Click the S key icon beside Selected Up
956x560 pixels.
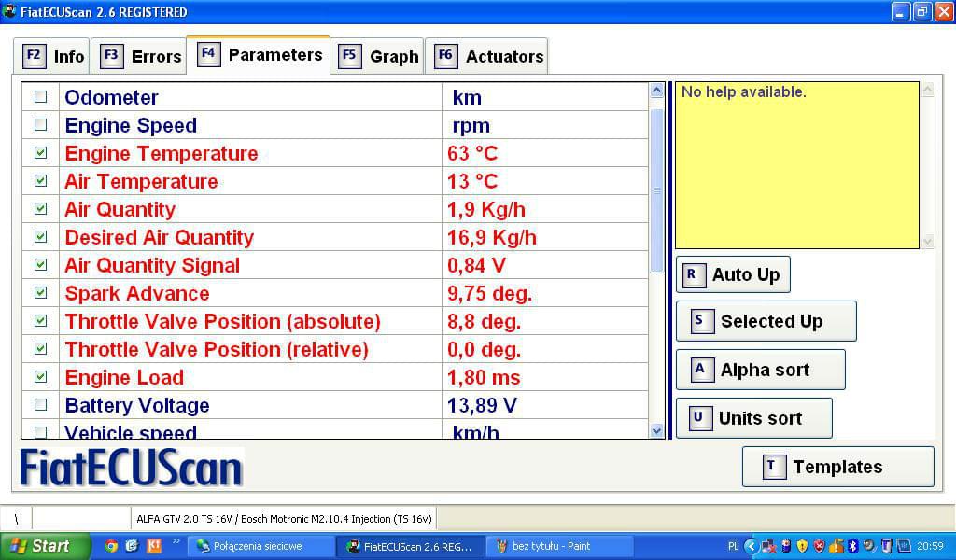point(701,321)
